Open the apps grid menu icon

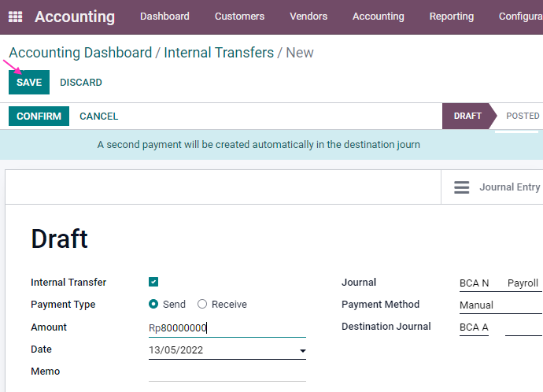point(16,17)
